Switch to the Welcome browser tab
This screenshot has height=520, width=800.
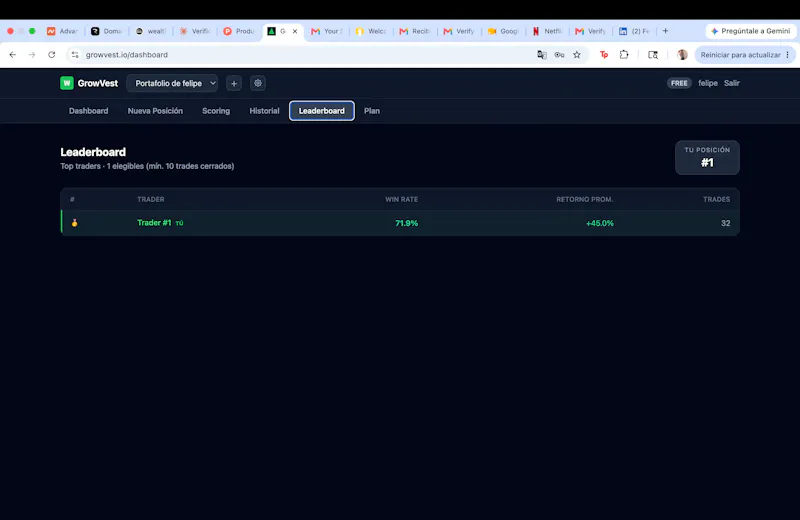pos(371,31)
